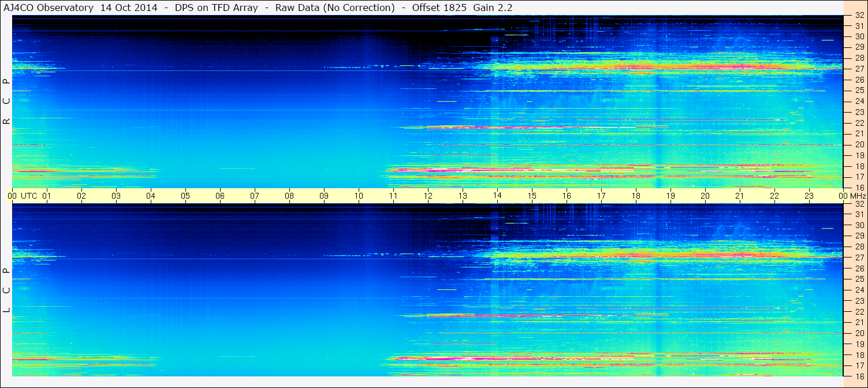Viewport: 868px width, 388px height.
Task: Click the 25 MHz label on the LCP frequency scale
Action: click(x=859, y=279)
